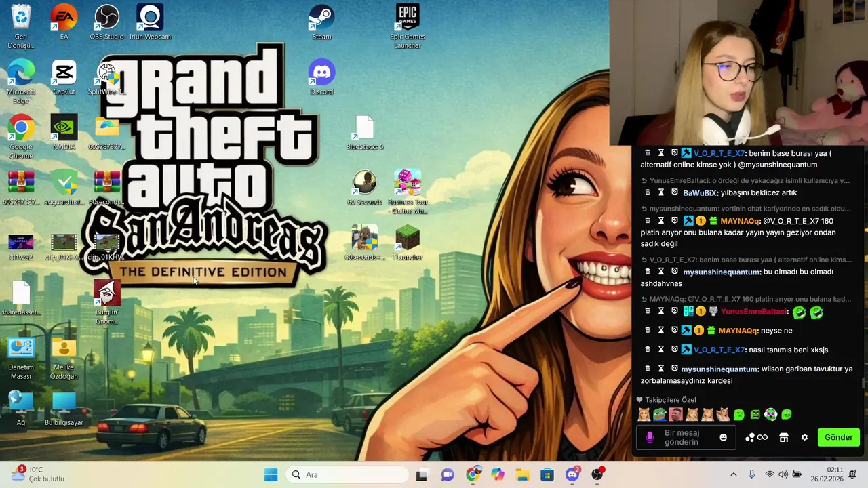
Task: Select the Discord desktop shortcut
Action: pyautogui.click(x=321, y=77)
